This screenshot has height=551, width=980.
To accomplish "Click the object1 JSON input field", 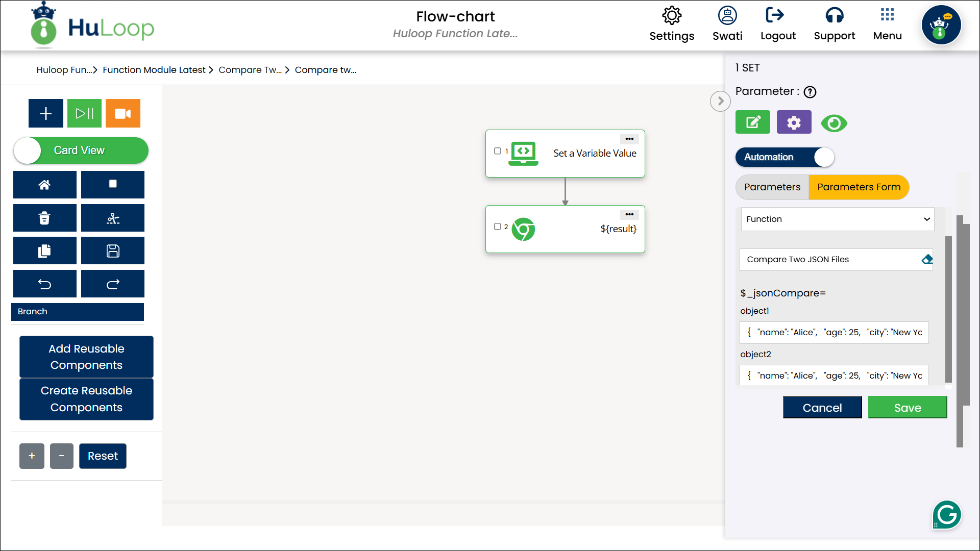I will [x=834, y=333].
